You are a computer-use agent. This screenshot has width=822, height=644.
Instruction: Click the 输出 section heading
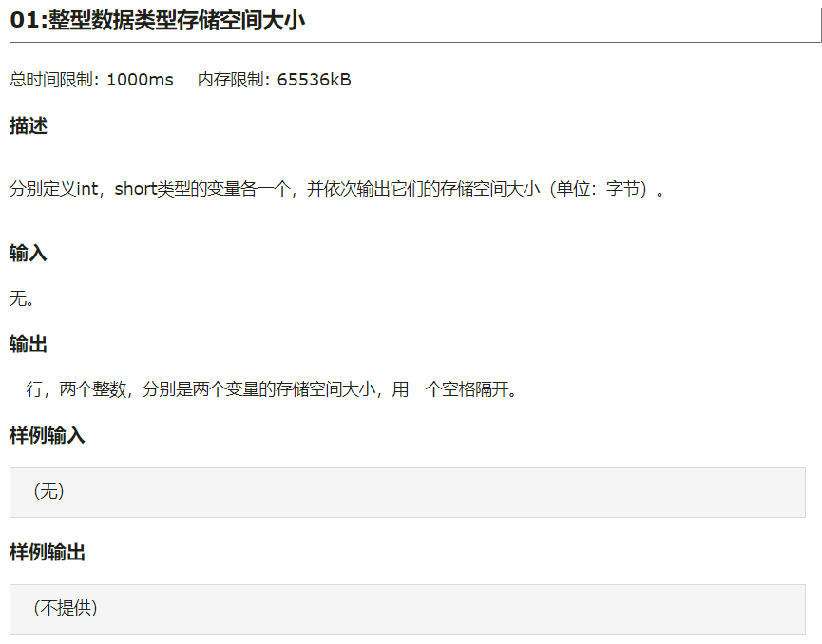[x=29, y=344]
